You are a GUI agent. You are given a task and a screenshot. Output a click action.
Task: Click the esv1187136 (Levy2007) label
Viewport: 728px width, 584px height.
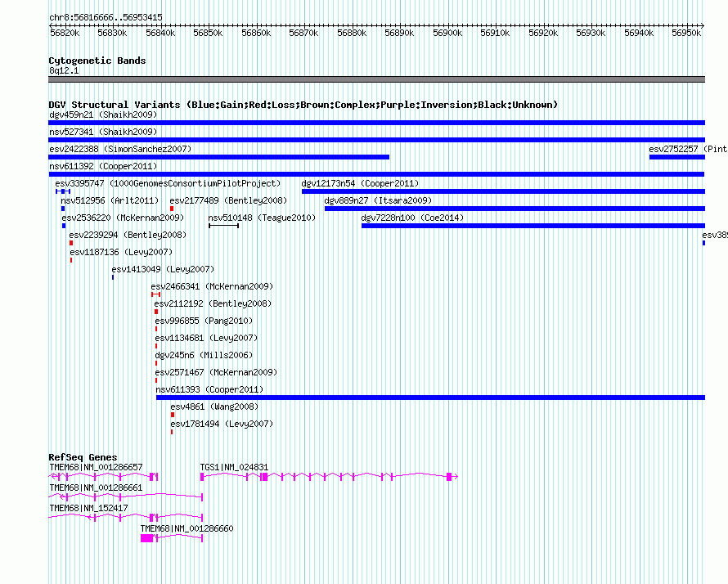point(121,252)
